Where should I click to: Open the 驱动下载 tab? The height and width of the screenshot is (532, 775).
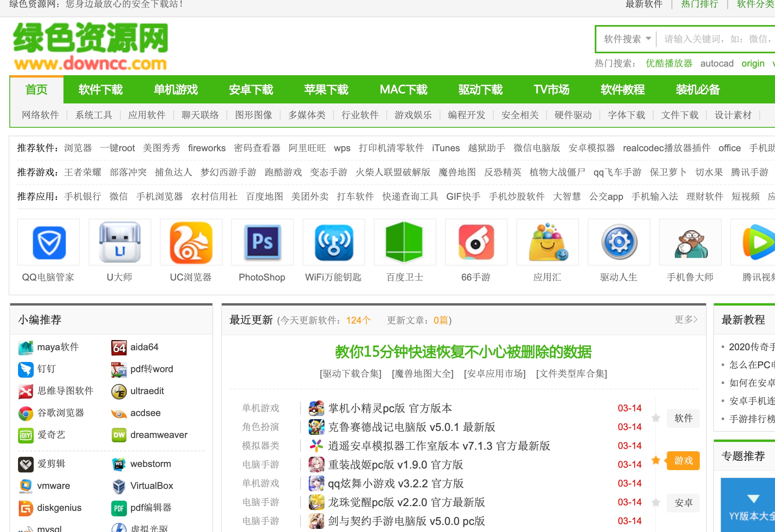click(x=481, y=90)
